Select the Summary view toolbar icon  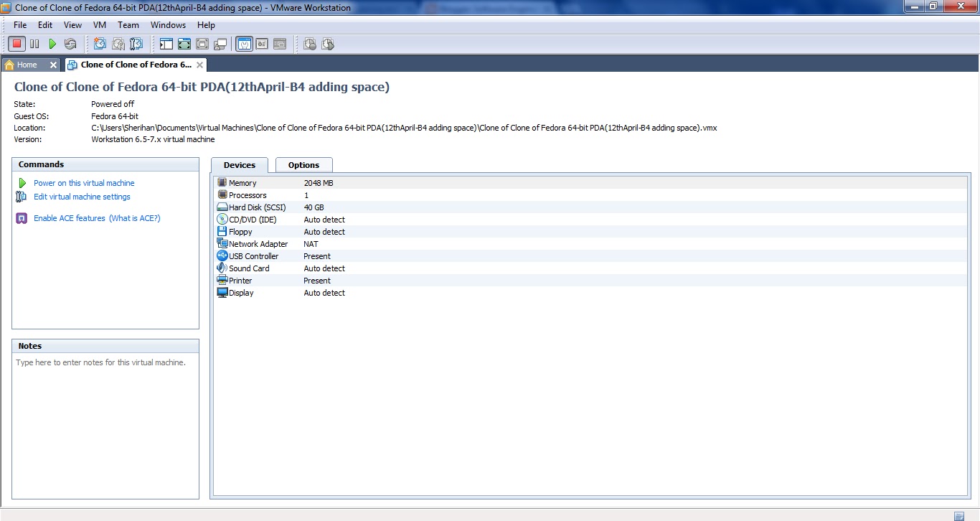[244, 44]
